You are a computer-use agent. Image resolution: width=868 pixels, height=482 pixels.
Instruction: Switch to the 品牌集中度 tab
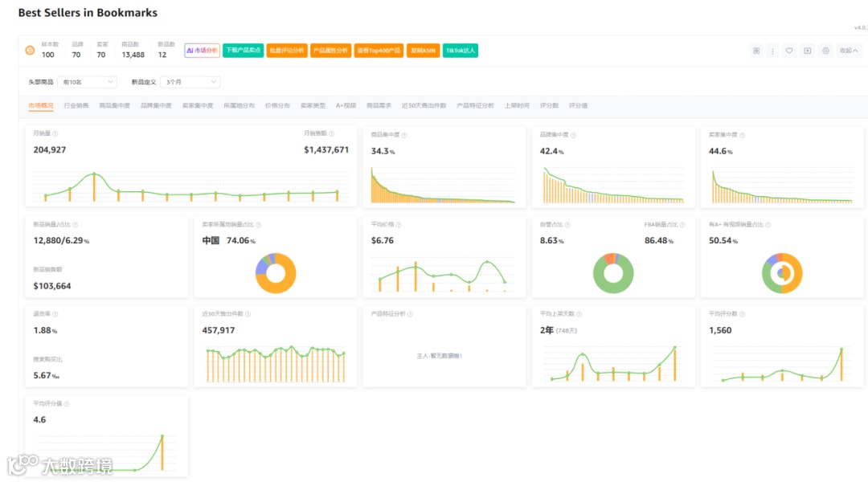click(x=156, y=105)
